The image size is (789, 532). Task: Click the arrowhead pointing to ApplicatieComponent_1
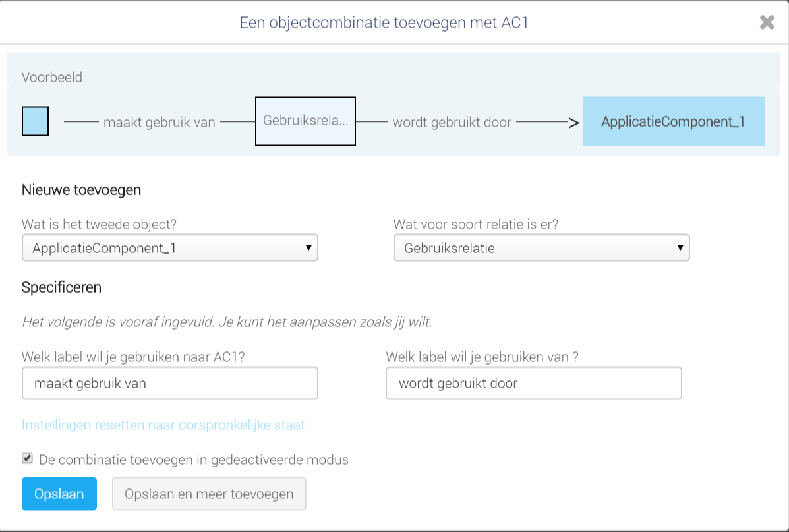[x=573, y=122]
